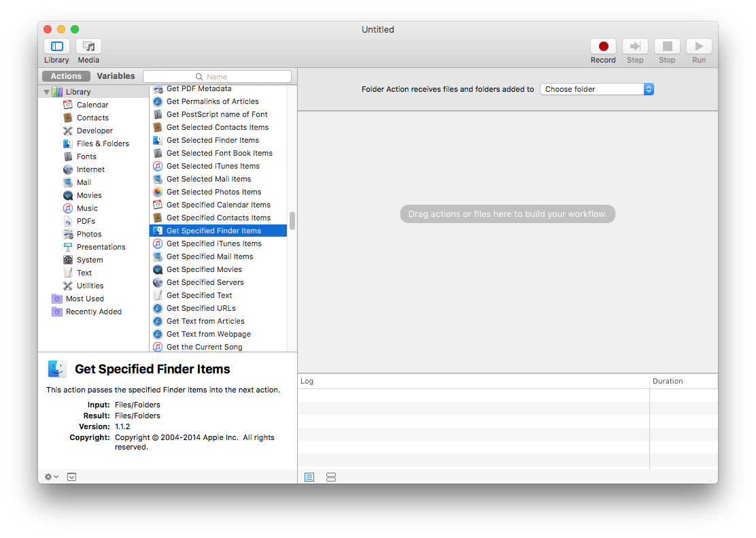Select PDFs category in Library
The height and width of the screenshot is (538, 756).
click(x=86, y=222)
